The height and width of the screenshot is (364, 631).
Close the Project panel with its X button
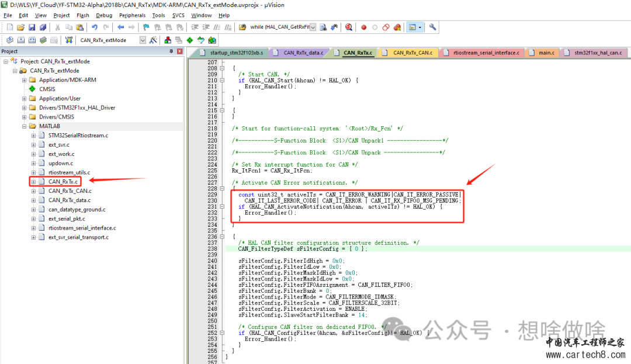tap(179, 50)
